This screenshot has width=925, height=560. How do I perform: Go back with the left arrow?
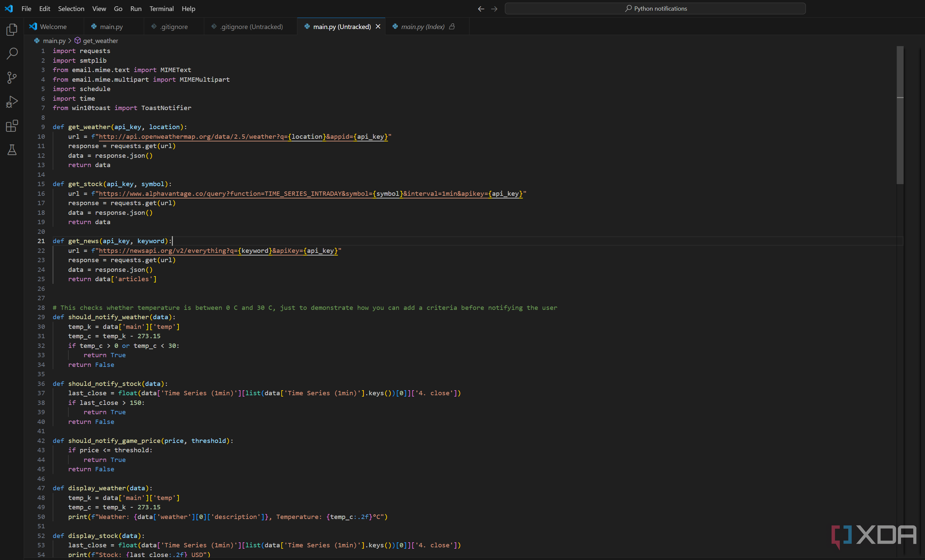pyautogui.click(x=481, y=9)
